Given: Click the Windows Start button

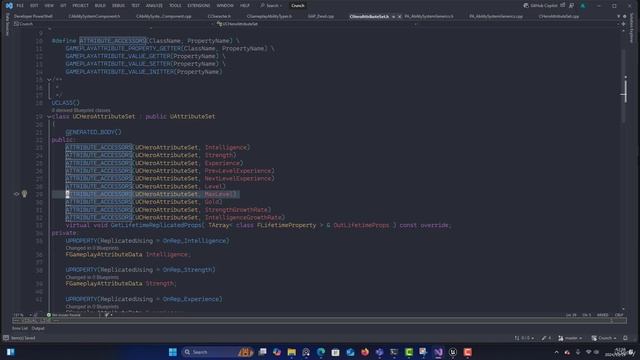Looking at the screenshot, I should 173,352.
